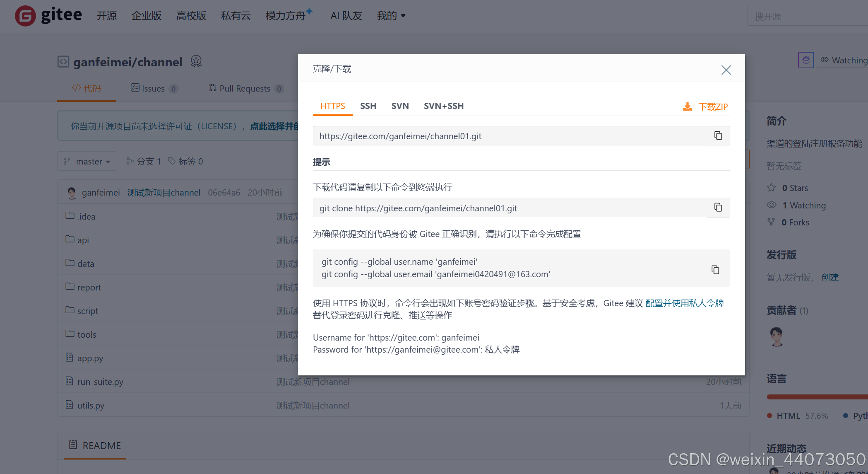
Task: Copy the HTTPS repository URL
Action: (718, 136)
